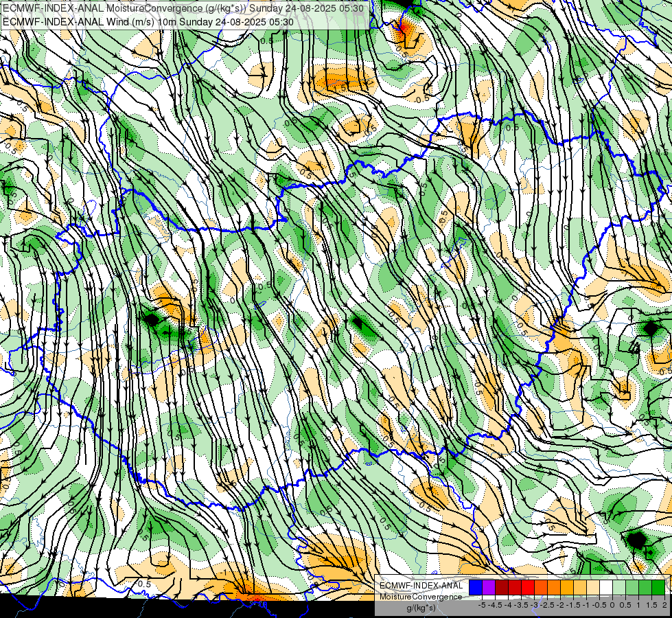
Task: Click the -5 value on the legend scale
Action: pos(482,605)
